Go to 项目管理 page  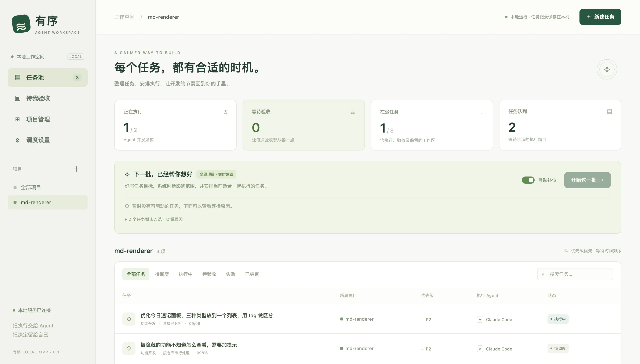pos(48,119)
